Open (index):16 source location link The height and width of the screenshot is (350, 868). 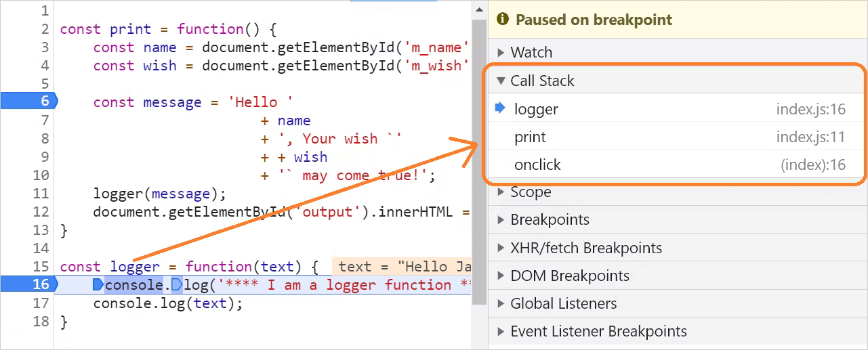(813, 165)
